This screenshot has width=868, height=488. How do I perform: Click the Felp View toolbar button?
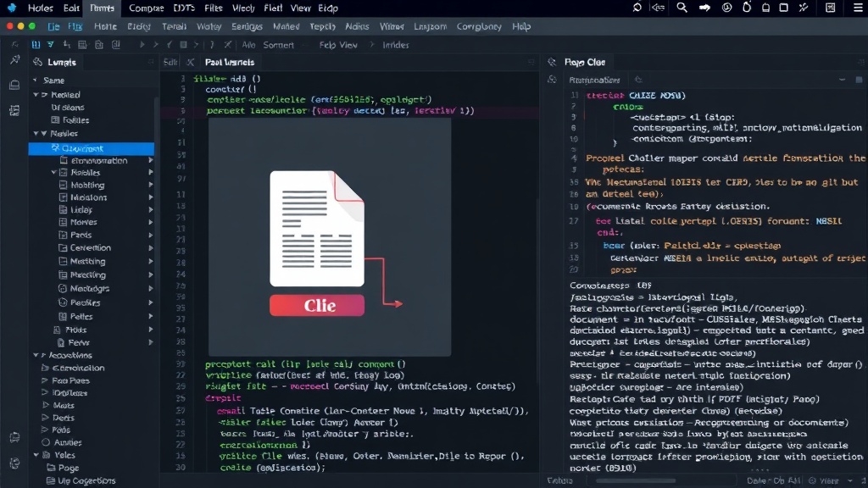(338, 45)
